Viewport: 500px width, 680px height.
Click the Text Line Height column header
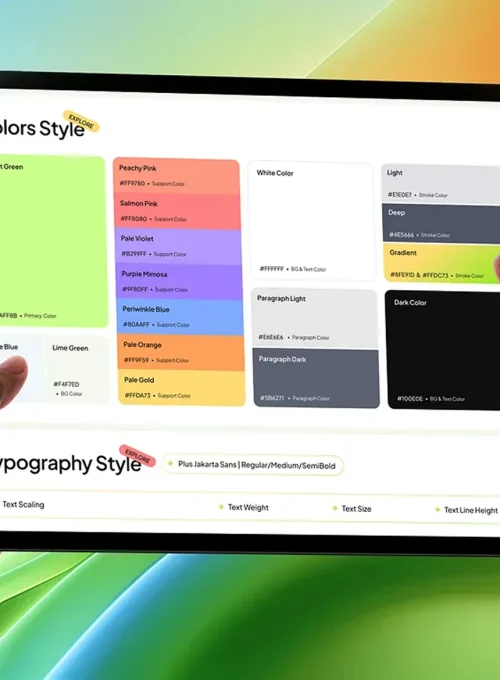[471, 510]
